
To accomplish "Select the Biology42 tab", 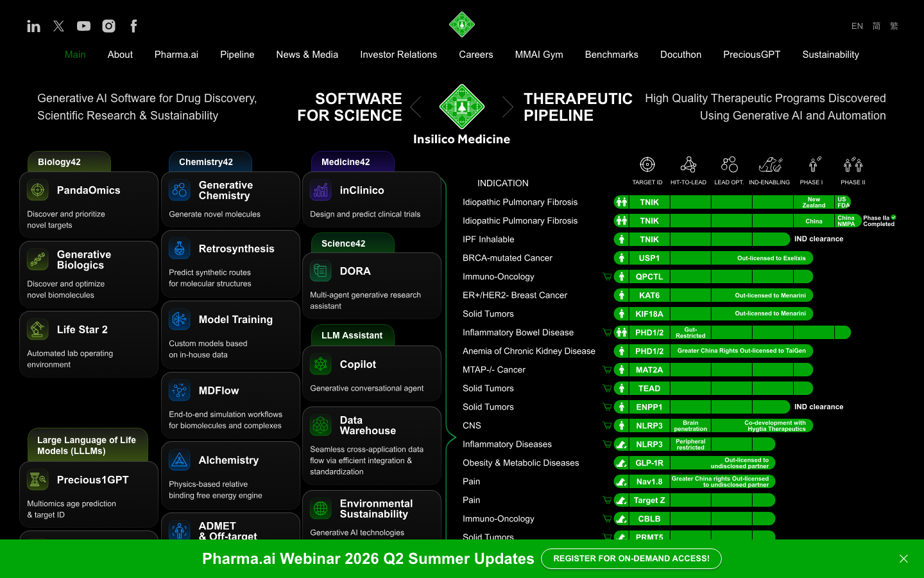I will tap(69, 162).
